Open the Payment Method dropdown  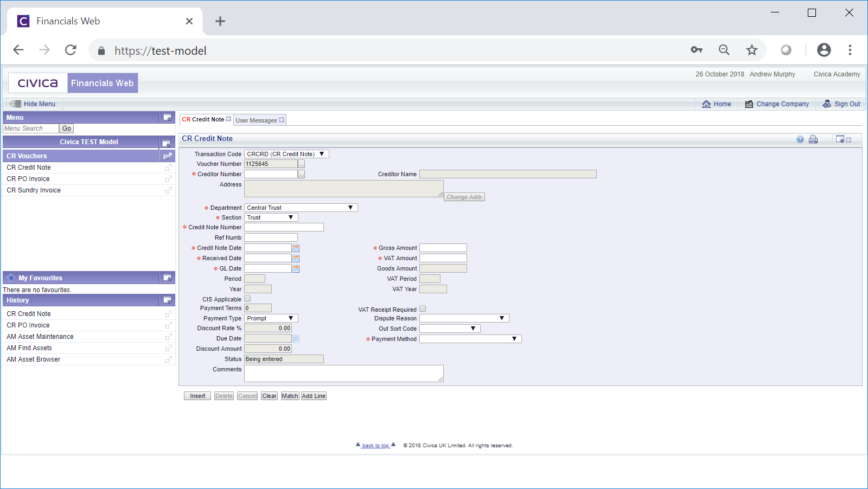pos(470,339)
